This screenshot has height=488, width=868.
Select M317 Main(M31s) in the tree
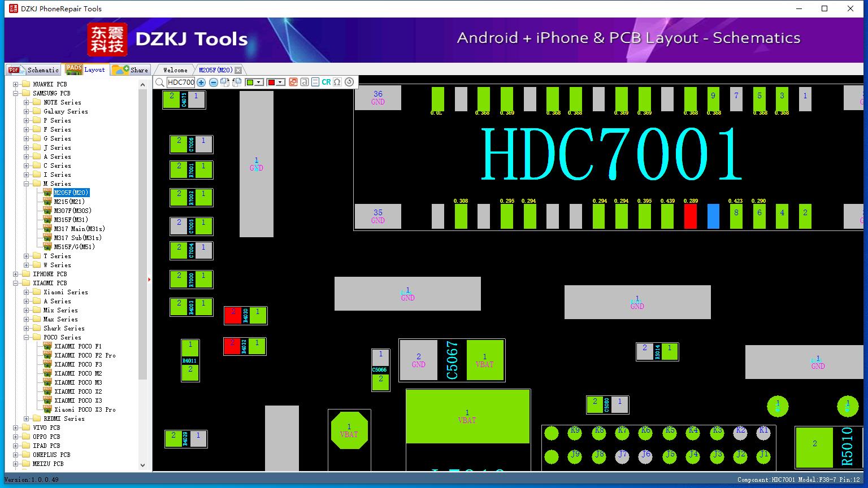point(80,229)
